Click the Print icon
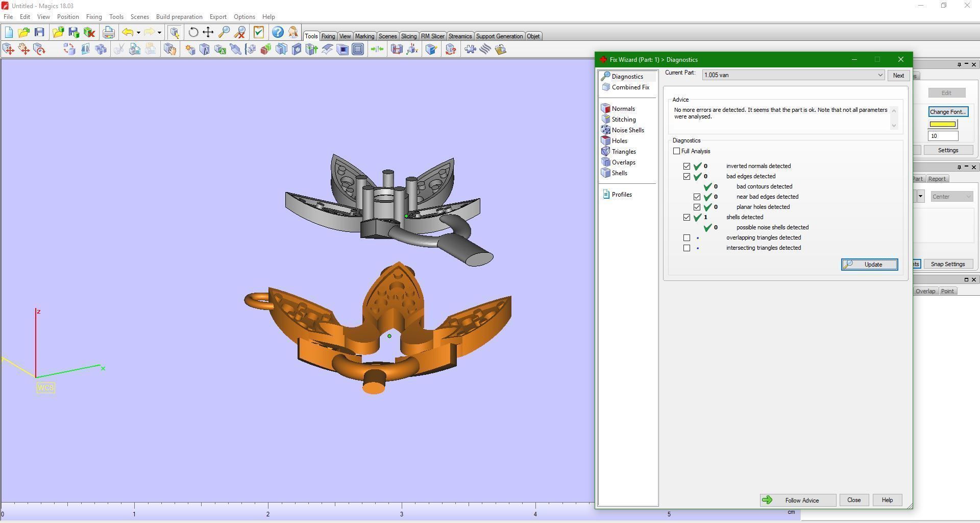 (108, 33)
